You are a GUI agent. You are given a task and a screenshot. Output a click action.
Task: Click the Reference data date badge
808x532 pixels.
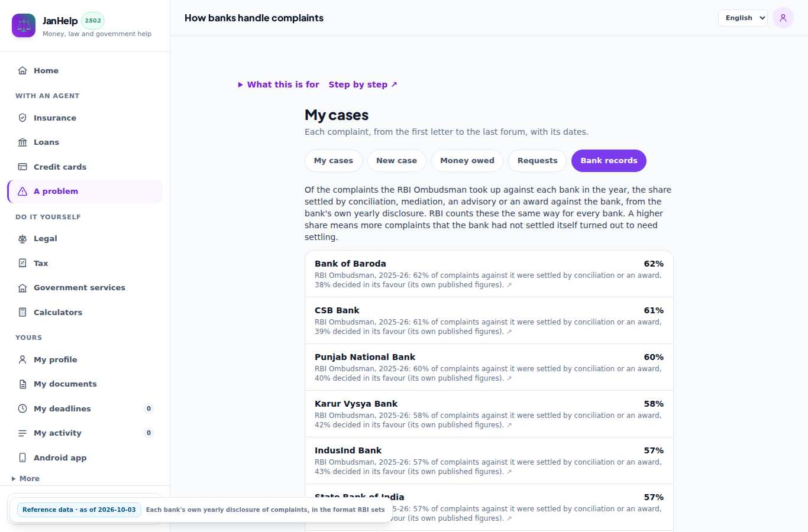(x=79, y=510)
